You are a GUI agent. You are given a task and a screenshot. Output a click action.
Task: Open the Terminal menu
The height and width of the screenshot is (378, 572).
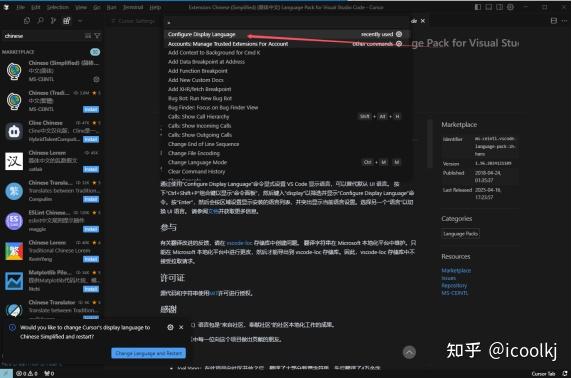(133, 7)
